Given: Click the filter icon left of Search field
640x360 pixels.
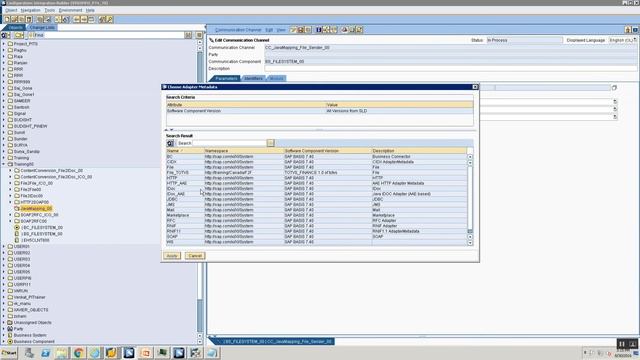Looking at the screenshot, I should click(170, 143).
